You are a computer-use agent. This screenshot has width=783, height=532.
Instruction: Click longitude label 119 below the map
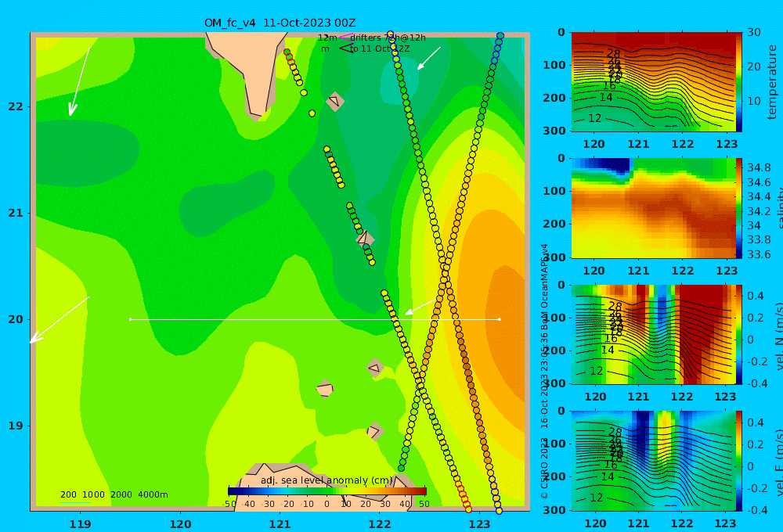(80, 524)
